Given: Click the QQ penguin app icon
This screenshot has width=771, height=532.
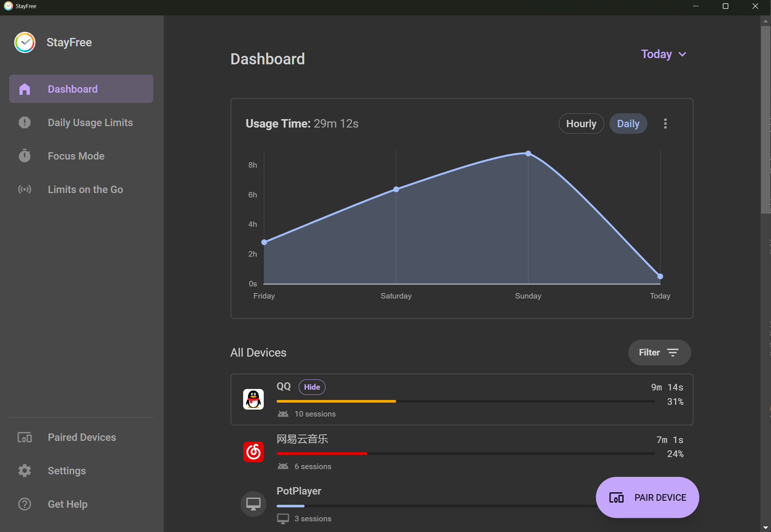Looking at the screenshot, I should (253, 399).
